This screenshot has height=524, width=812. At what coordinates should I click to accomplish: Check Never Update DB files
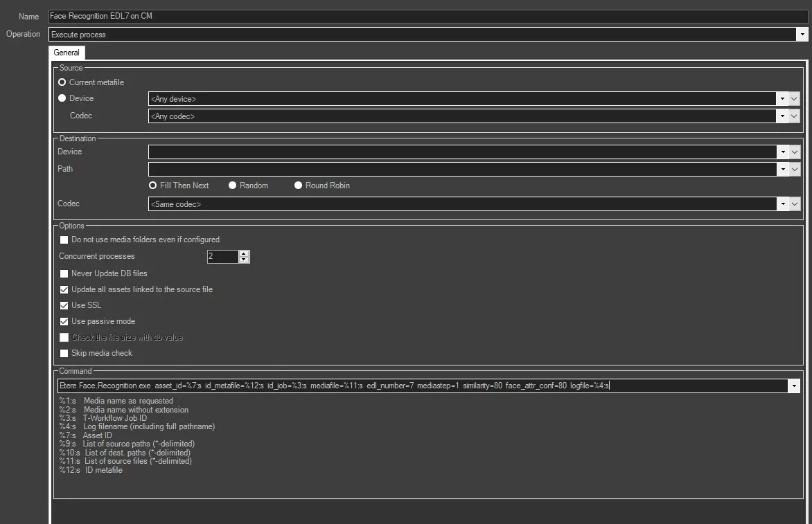(x=64, y=273)
